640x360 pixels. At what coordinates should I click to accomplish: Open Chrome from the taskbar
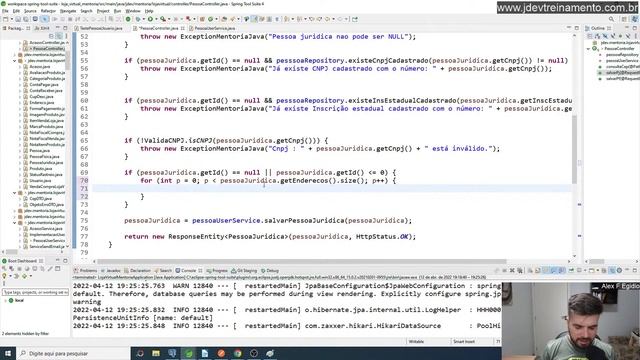point(238,353)
